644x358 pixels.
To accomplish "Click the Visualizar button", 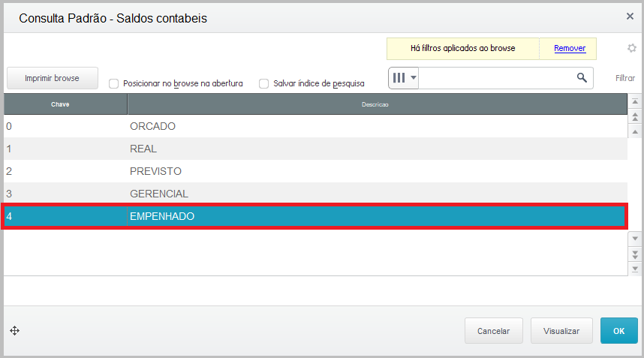I will pyautogui.click(x=561, y=331).
